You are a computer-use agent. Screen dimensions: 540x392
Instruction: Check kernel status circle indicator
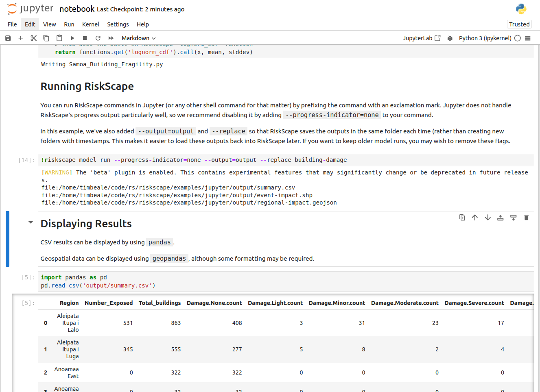click(x=518, y=38)
